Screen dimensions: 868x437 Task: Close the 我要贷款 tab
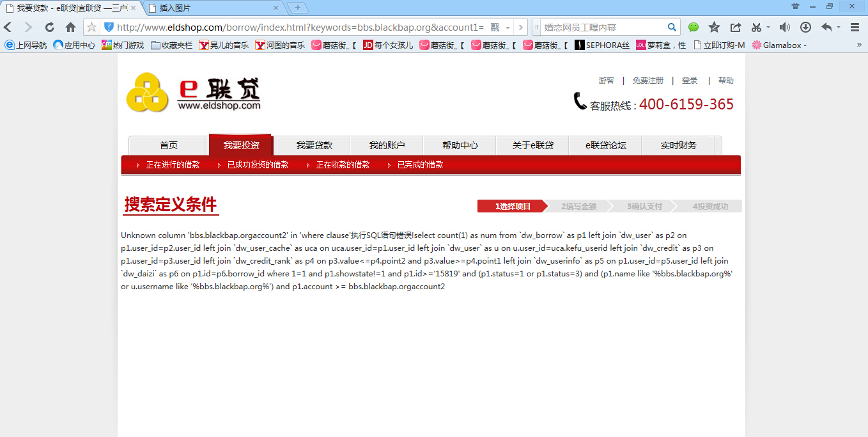[133, 8]
